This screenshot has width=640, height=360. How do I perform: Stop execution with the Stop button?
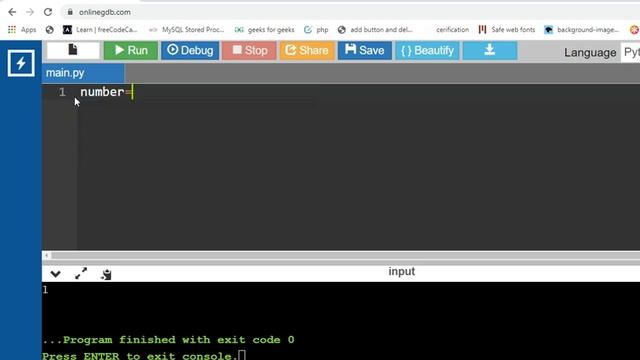249,50
